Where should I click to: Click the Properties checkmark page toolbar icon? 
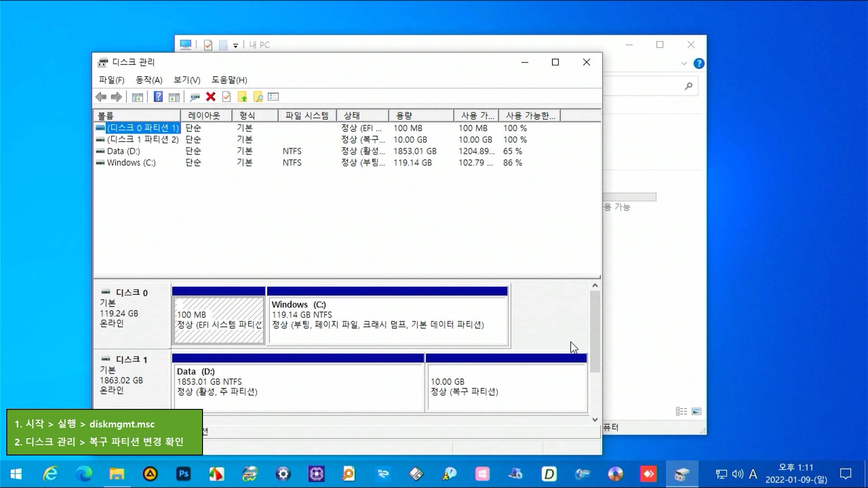[226, 97]
